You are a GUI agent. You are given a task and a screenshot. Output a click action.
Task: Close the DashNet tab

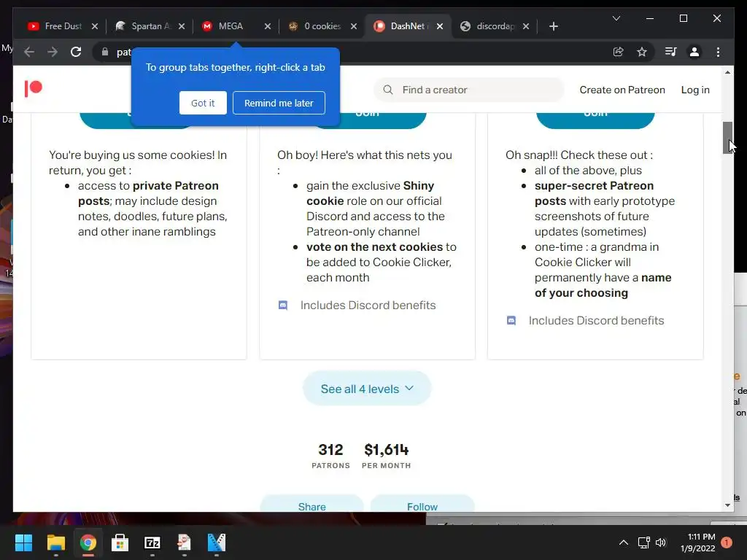point(440,26)
